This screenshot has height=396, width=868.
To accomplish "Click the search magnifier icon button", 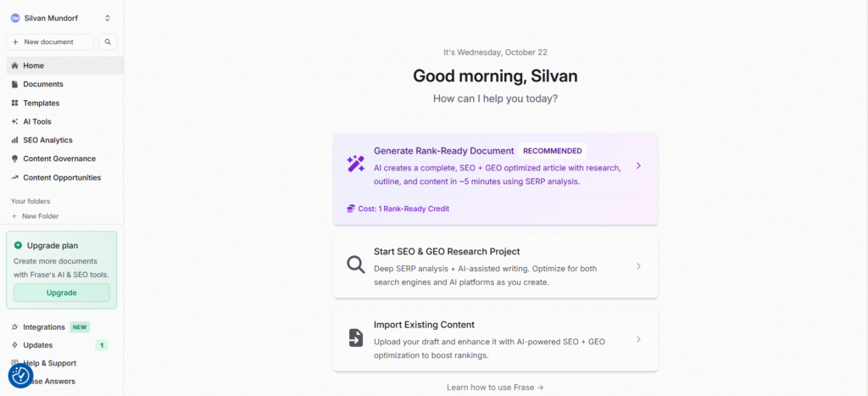I will 108,42.
